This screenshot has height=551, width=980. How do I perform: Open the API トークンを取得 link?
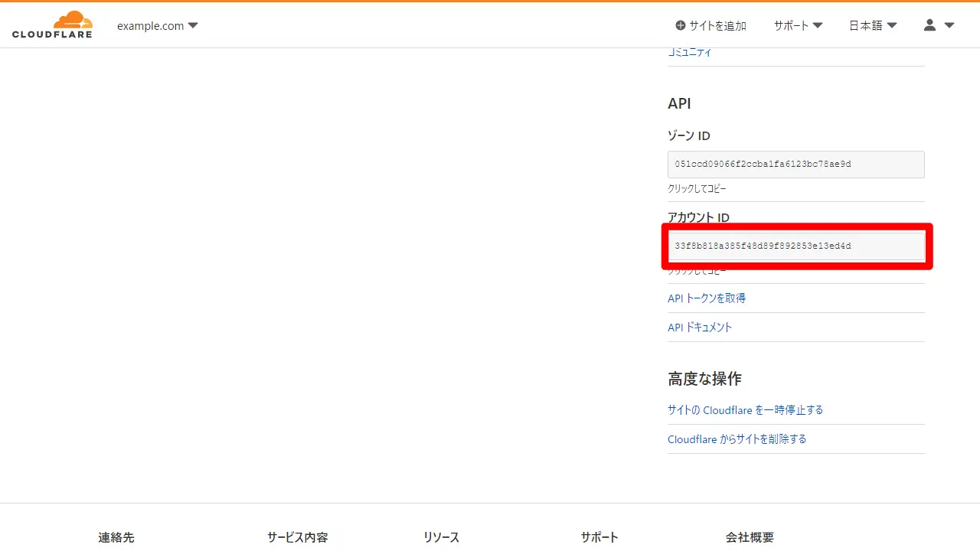pos(707,298)
